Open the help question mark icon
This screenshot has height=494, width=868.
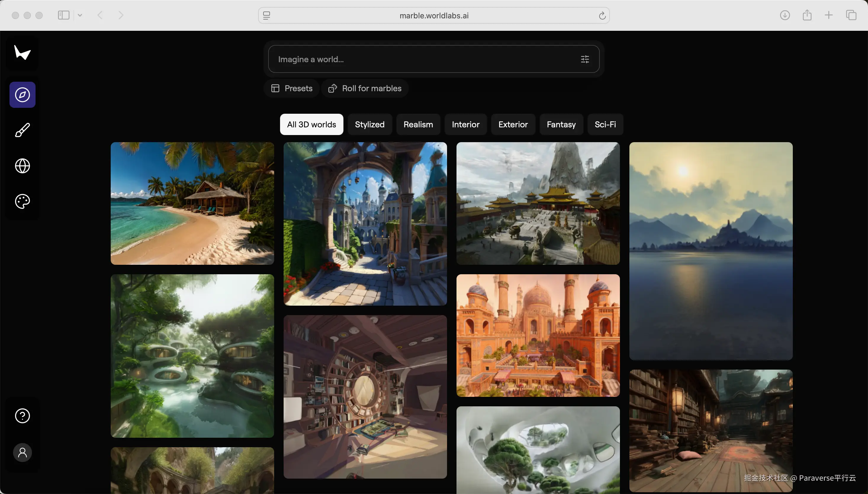click(x=22, y=416)
